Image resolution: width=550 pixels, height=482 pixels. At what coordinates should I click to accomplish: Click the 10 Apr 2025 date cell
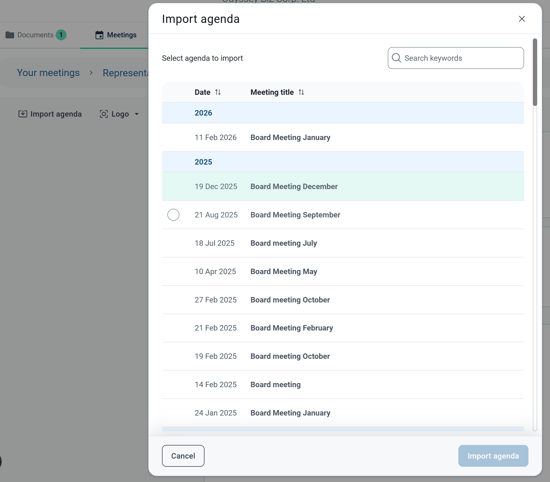coord(215,272)
